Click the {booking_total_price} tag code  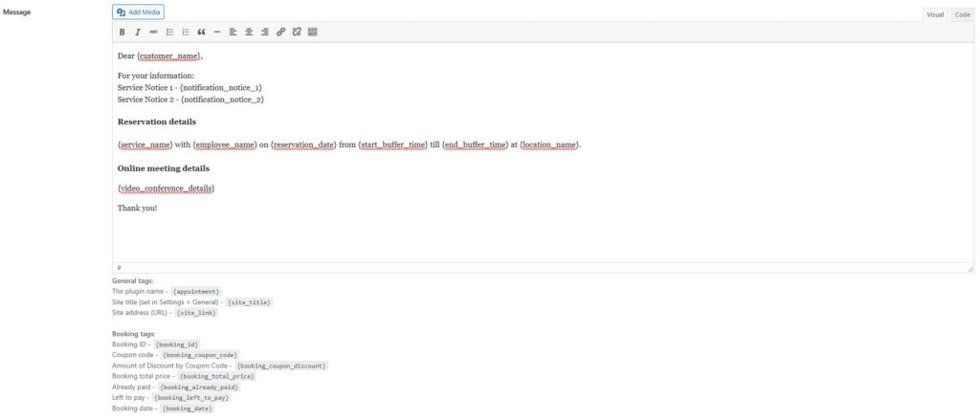pos(217,376)
